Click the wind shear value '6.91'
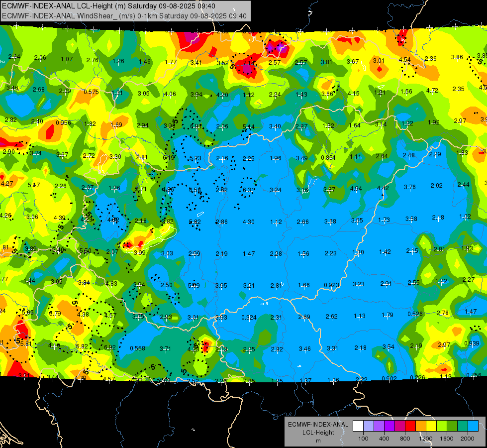The image size is (487, 448). (196, 126)
